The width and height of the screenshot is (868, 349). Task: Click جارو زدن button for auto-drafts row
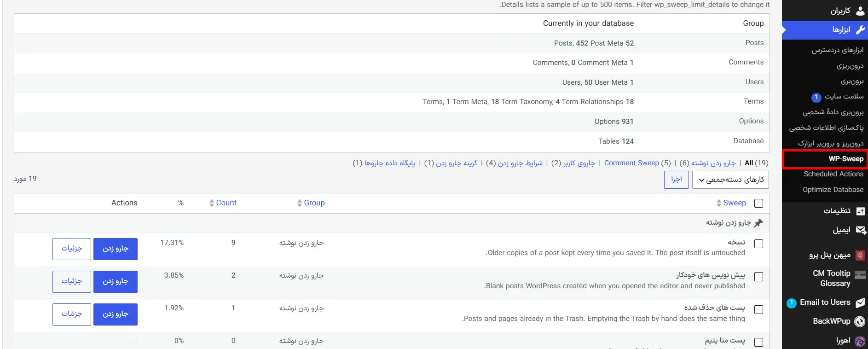click(116, 282)
